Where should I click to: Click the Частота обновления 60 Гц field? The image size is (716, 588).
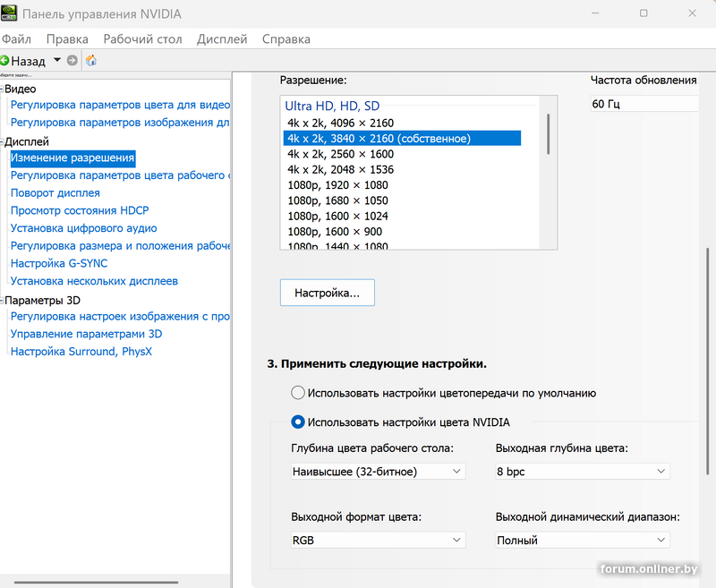[x=644, y=104]
